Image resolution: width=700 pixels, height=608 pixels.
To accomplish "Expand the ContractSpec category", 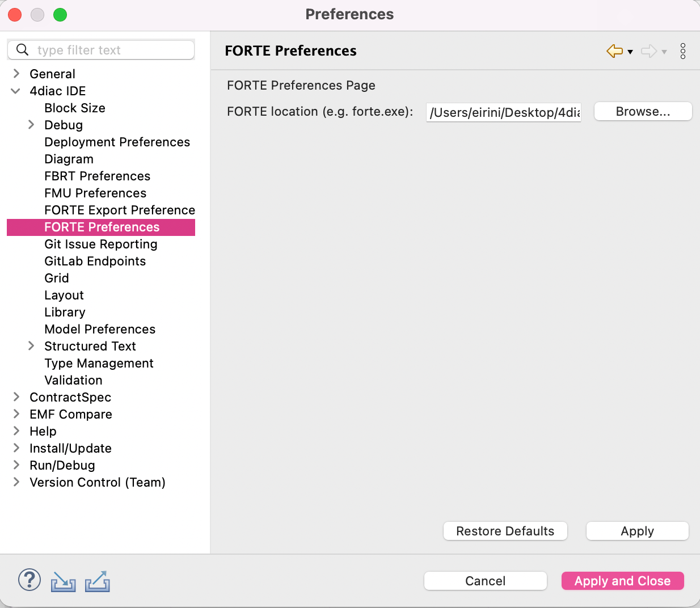I will click(16, 397).
